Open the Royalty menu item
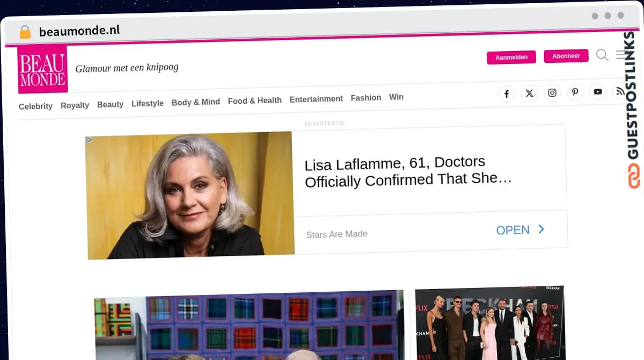The width and height of the screenshot is (644, 360). pos(75,105)
